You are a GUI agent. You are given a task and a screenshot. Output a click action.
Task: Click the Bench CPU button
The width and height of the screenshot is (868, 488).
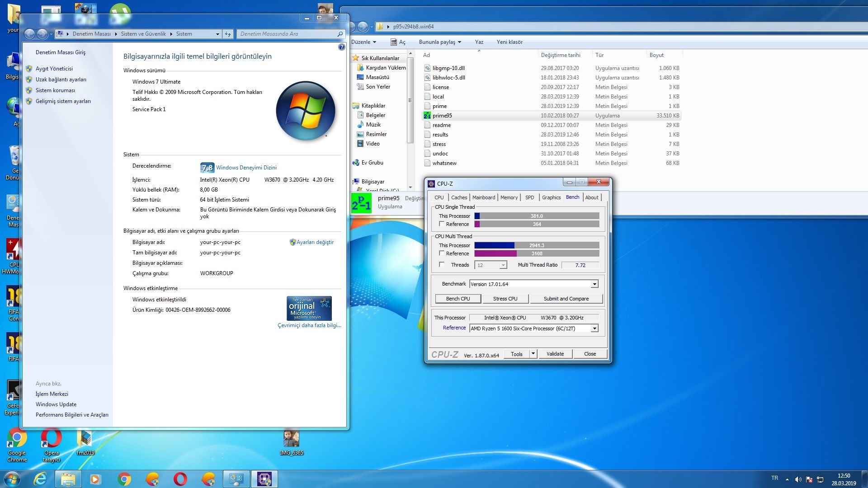458,299
